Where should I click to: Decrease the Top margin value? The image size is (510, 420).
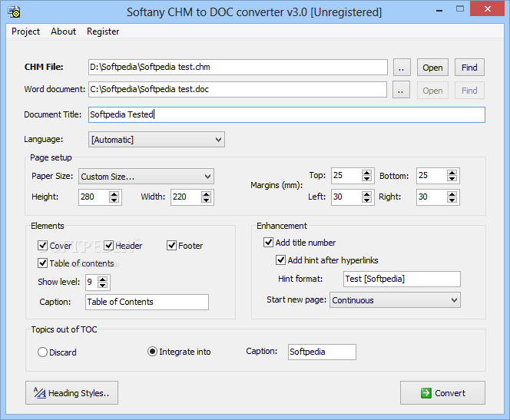coord(366,178)
